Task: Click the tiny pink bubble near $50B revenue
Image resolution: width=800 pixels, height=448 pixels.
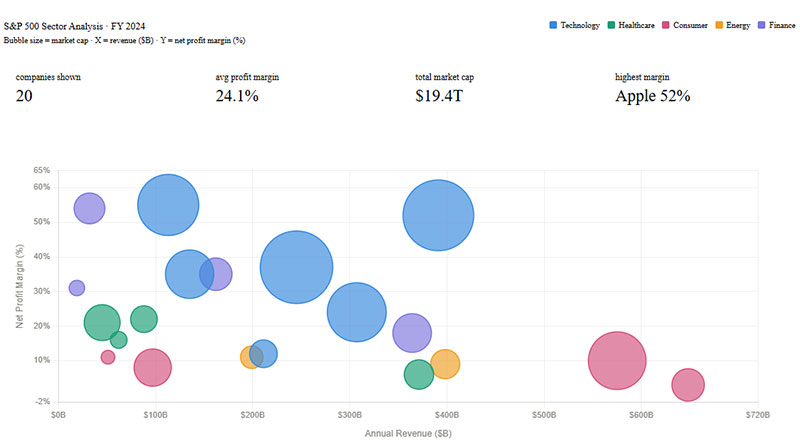Action: pyautogui.click(x=108, y=357)
